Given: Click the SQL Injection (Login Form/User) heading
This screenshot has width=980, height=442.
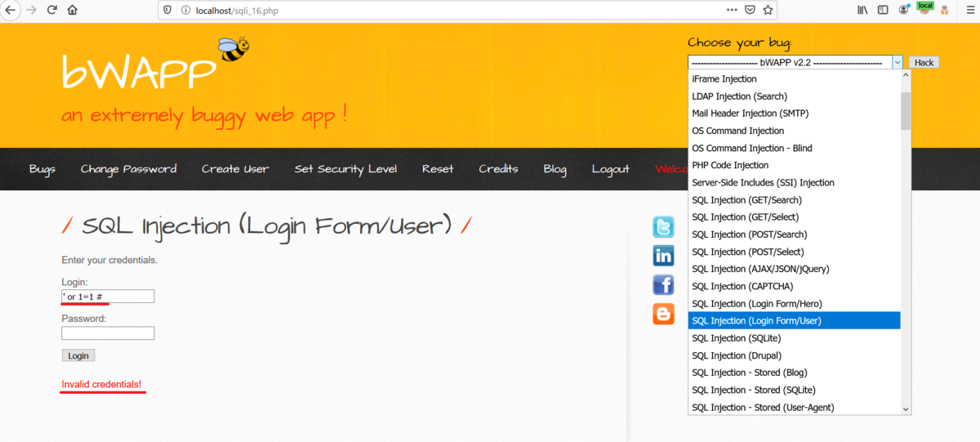Looking at the screenshot, I should point(266,225).
